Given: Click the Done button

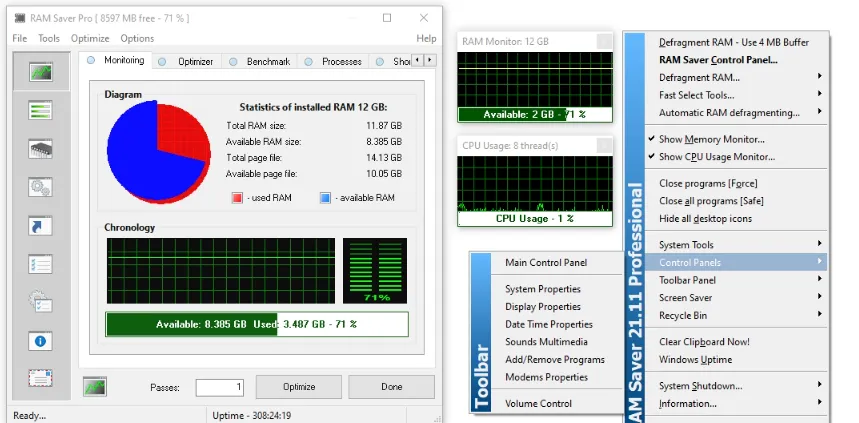Looking at the screenshot, I should click(392, 387).
